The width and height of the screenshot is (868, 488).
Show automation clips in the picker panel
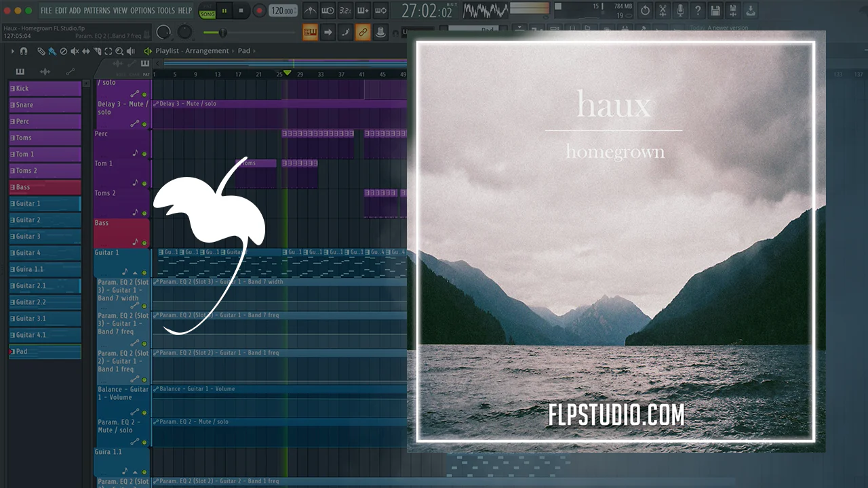click(x=70, y=71)
